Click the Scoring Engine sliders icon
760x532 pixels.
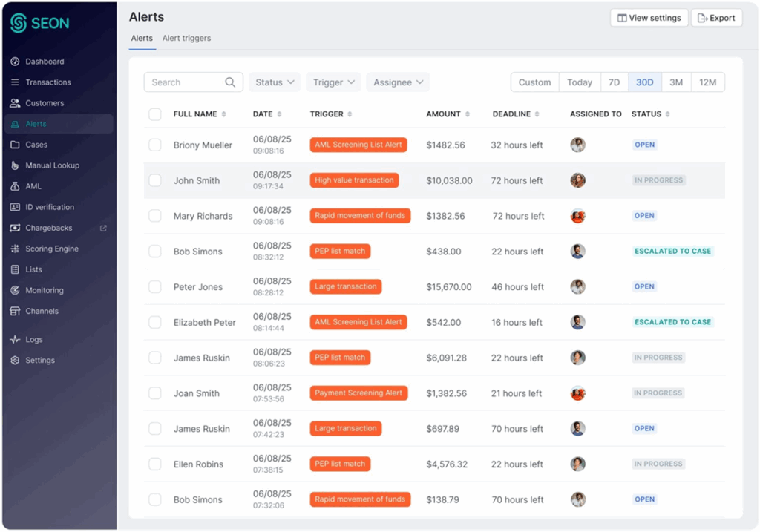pos(15,249)
